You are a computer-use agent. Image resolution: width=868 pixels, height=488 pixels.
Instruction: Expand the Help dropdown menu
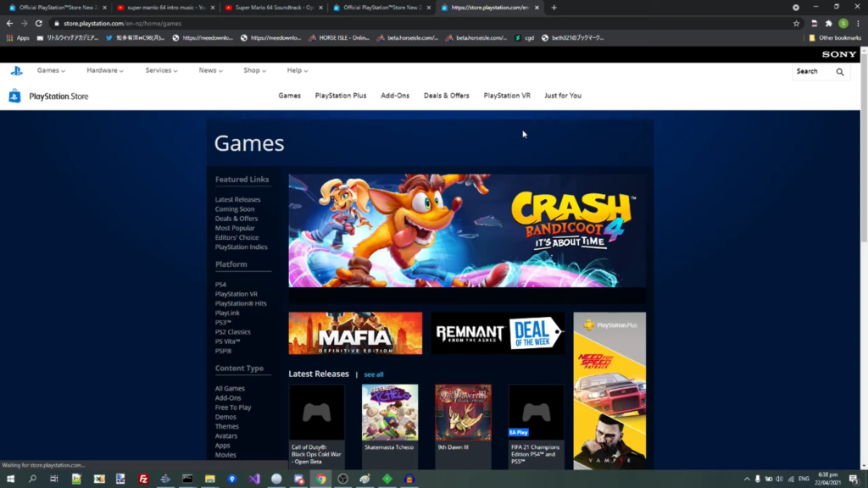coord(298,71)
